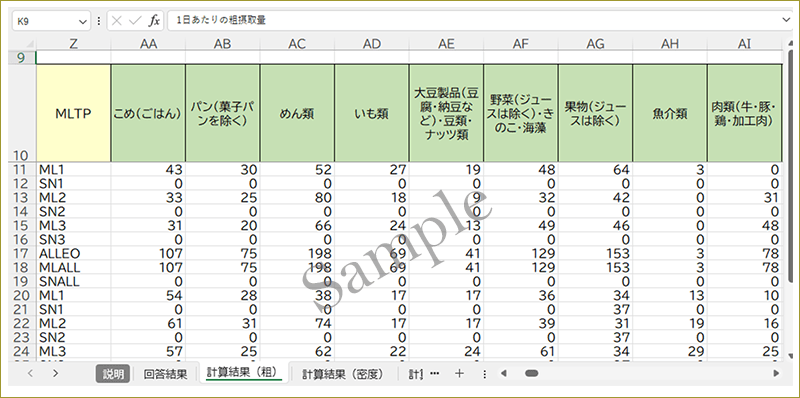Viewport: 800px width, 398px height.
Task: Select column AA header
Action: 148,44
